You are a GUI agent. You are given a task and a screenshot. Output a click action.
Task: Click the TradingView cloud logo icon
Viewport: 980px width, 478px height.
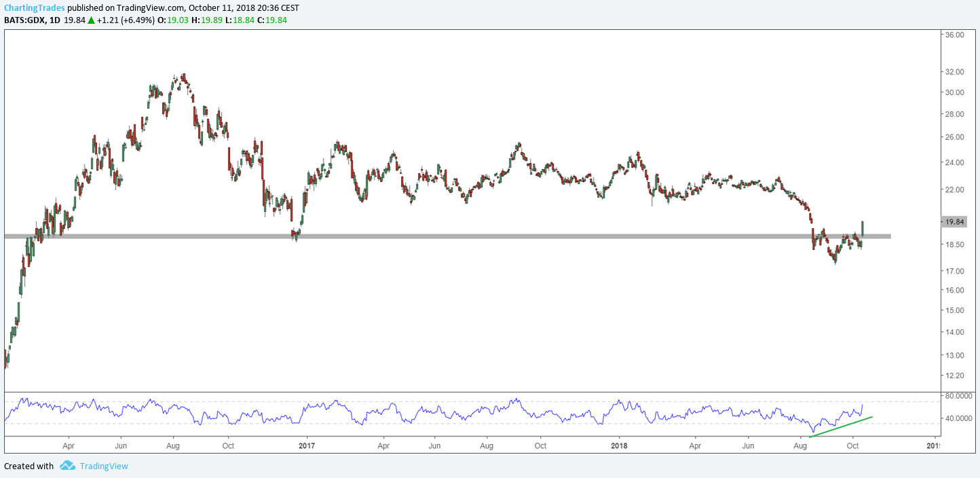click(67, 466)
